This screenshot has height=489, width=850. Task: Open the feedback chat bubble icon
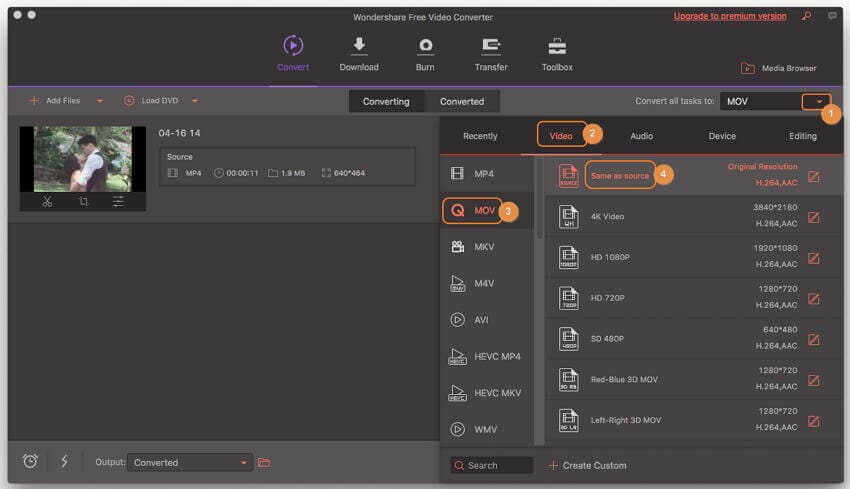click(x=832, y=16)
